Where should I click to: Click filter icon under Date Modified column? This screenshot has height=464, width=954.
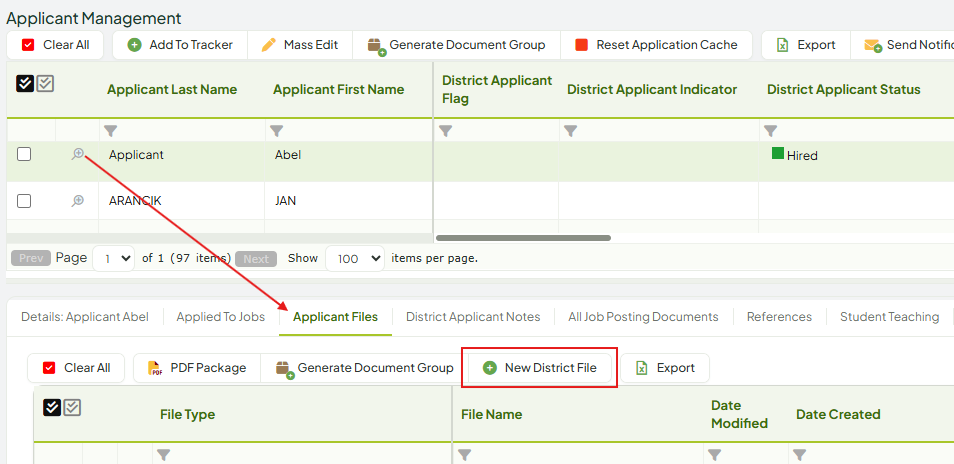coord(714,454)
